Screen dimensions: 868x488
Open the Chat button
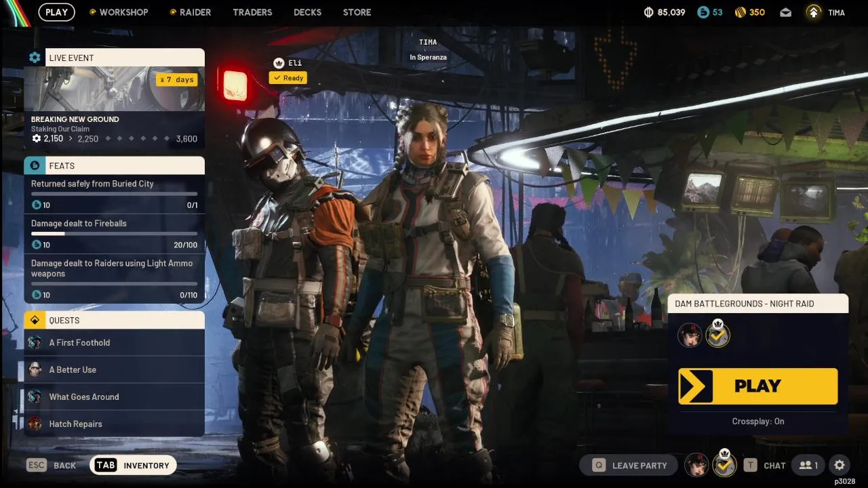point(765,465)
